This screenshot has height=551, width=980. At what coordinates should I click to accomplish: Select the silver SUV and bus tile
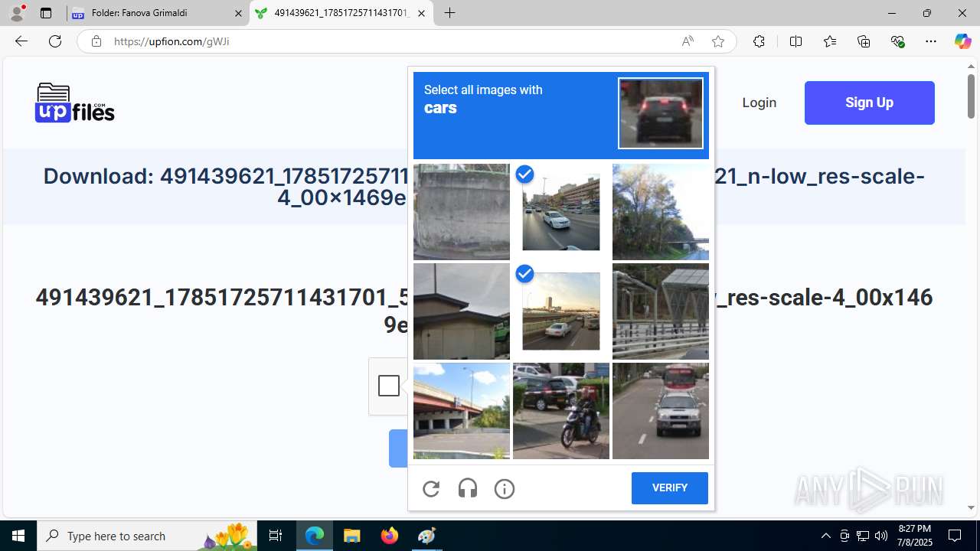click(x=661, y=411)
